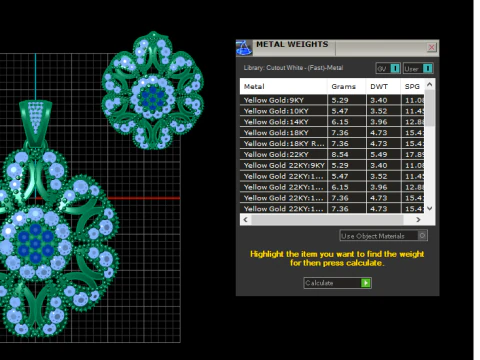Click the vertical scrollbar thumb in metal list
Viewport: 480px width, 360px height.
tap(430, 108)
